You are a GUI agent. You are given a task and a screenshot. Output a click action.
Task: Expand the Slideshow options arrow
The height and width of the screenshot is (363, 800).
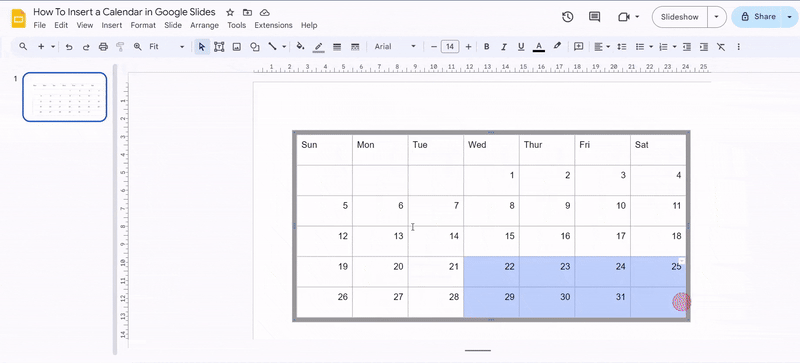pos(717,17)
